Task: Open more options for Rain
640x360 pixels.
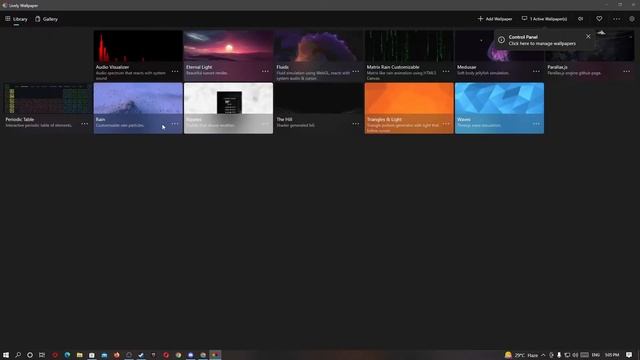Action: coord(175,124)
